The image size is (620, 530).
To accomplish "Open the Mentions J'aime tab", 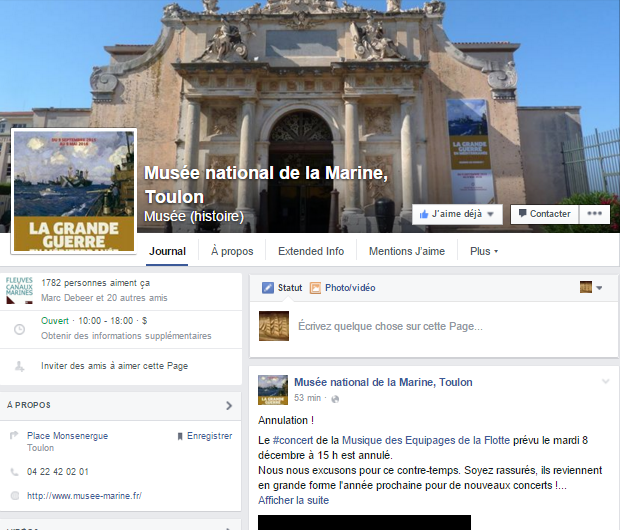I will (407, 252).
